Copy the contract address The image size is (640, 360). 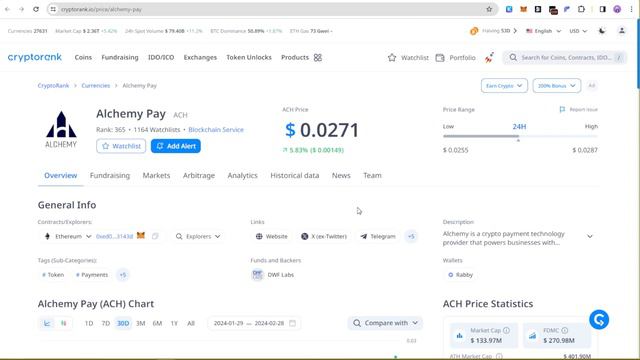click(155, 236)
